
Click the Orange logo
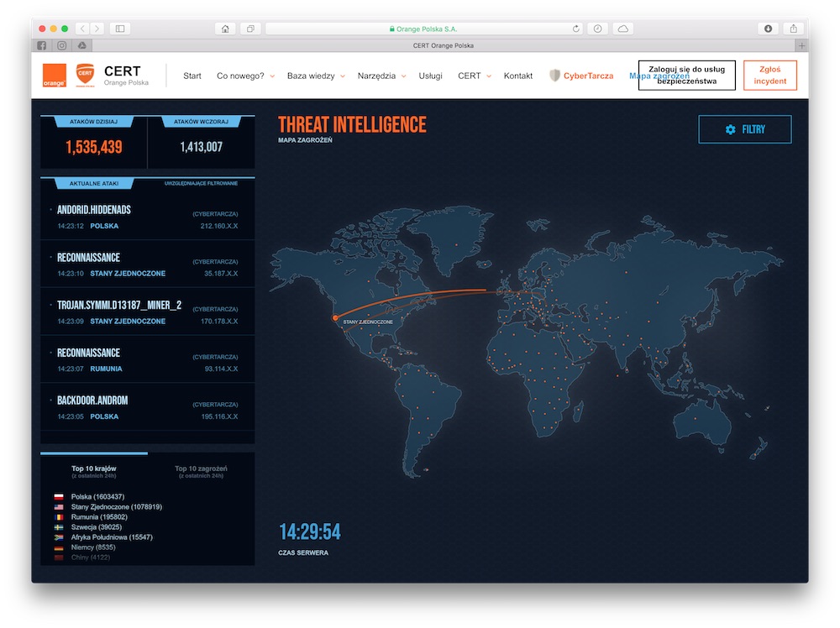pos(54,76)
